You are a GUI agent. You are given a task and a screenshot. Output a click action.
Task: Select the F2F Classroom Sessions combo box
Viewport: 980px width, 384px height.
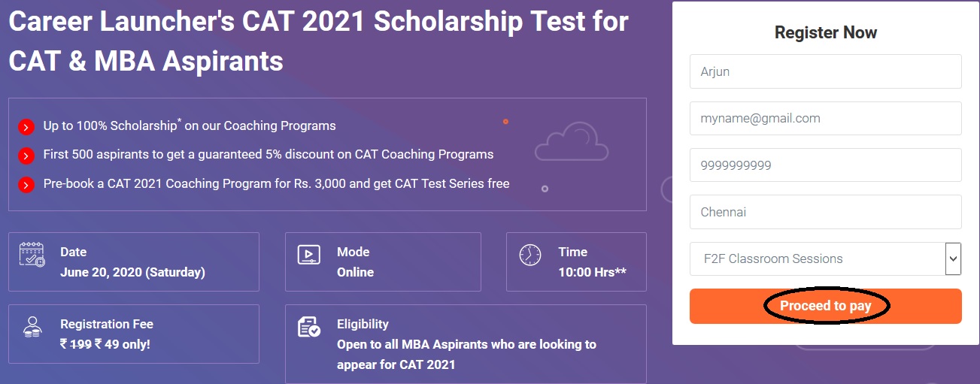(826, 259)
